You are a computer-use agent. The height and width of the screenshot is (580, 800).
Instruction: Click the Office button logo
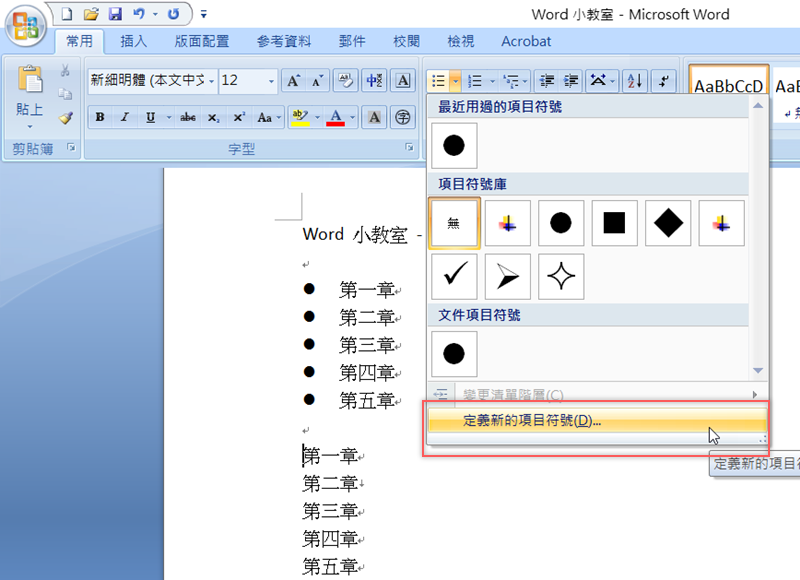(27, 24)
